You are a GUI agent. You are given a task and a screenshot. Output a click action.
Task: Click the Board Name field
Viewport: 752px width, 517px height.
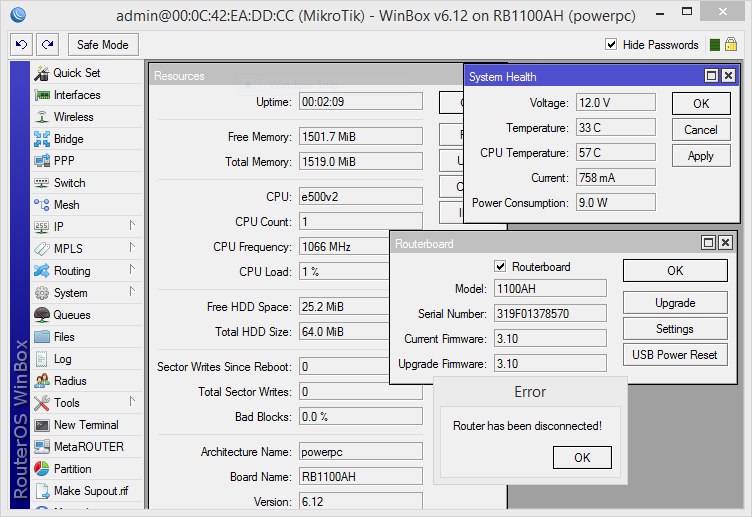(x=361, y=477)
